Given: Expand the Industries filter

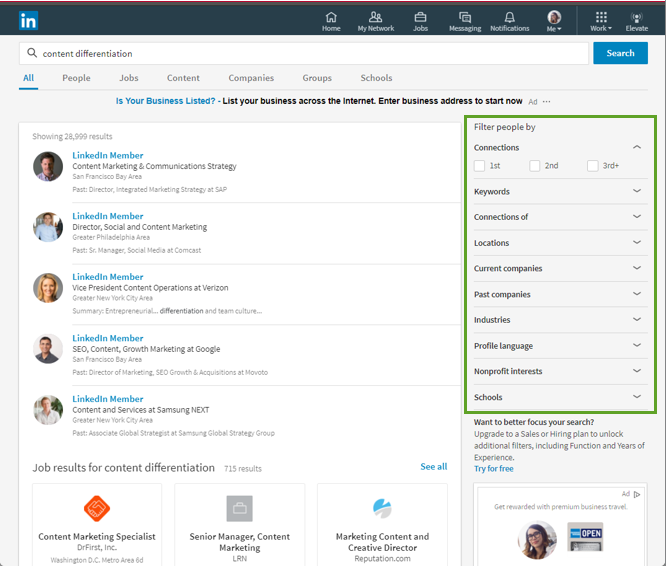Looking at the screenshot, I should click(x=637, y=319).
